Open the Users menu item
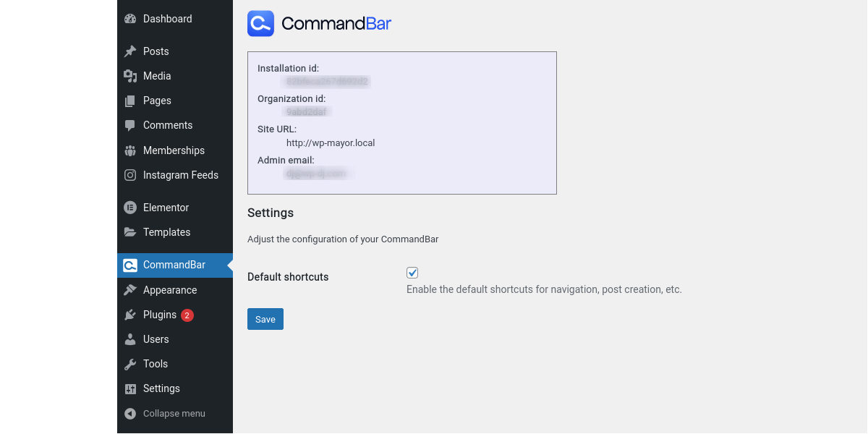The width and height of the screenshot is (868, 434). (175, 339)
